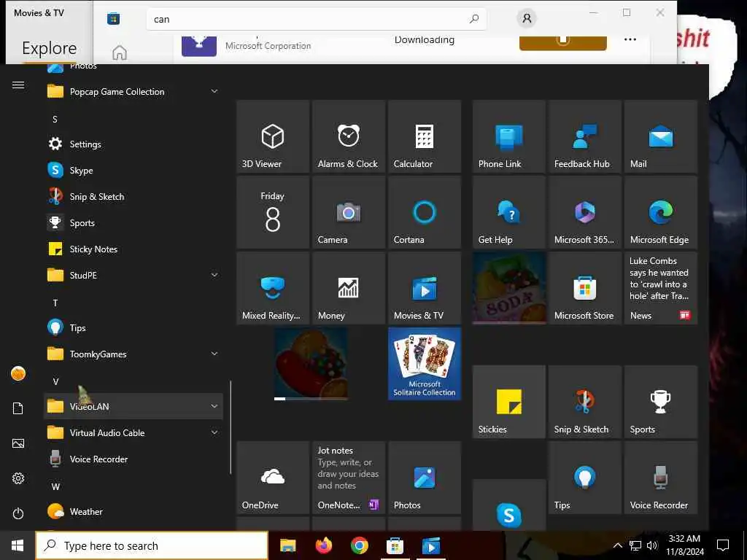Open the Movies & TV tile
Viewport: 747px width, 560px height.
point(425,288)
